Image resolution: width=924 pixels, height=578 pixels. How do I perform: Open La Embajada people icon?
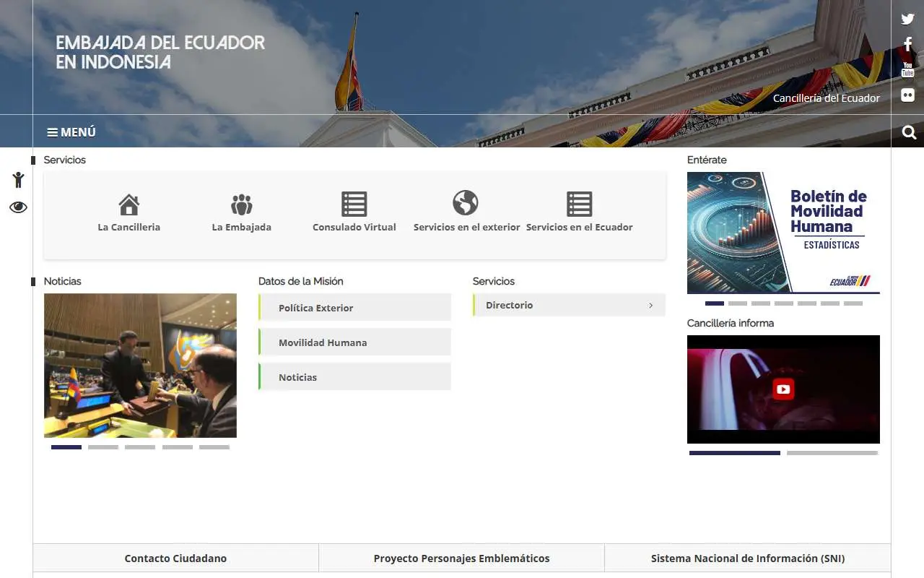242,204
